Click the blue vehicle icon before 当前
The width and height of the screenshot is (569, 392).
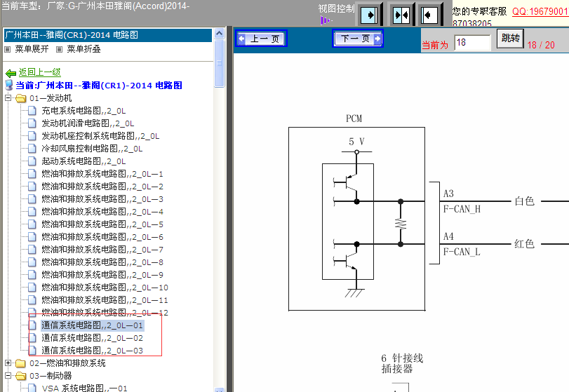click(9, 86)
